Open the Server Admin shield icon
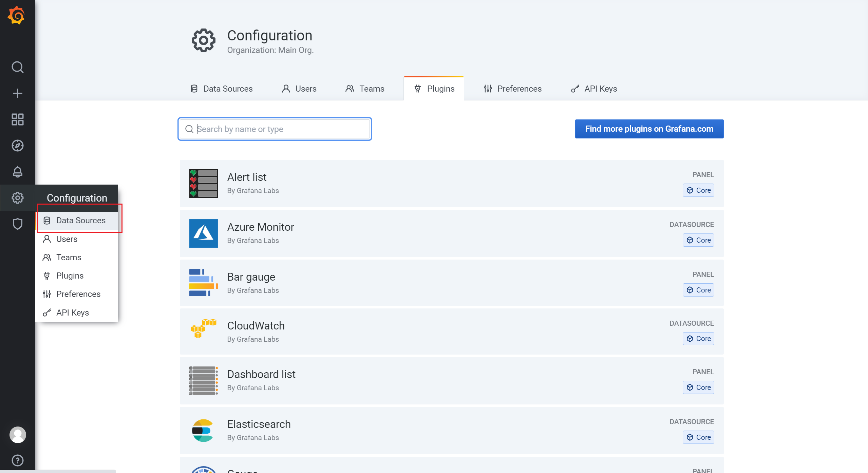The image size is (868, 473). click(x=18, y=224)
